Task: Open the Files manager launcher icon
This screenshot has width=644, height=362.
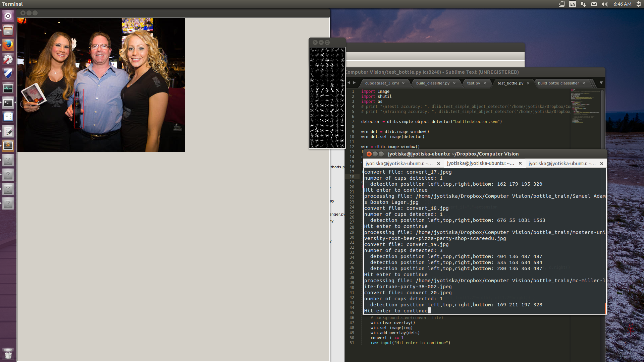Action: (8, 31)
